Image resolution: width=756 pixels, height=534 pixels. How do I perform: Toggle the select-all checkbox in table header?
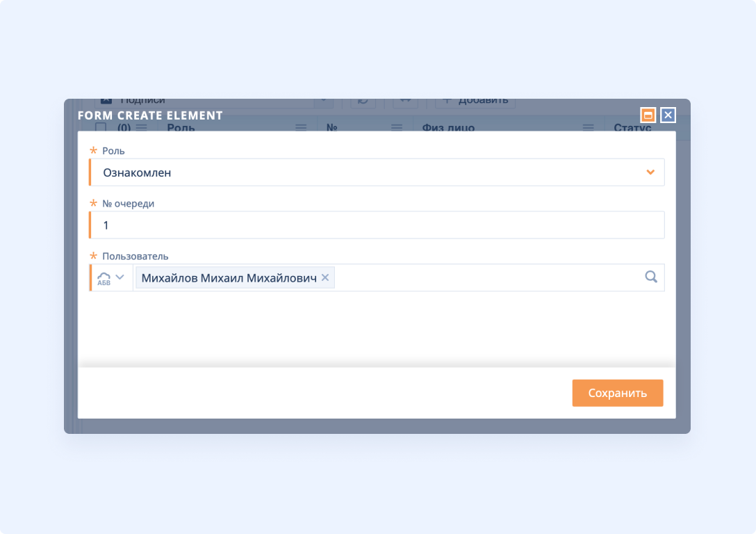pyautogui.click(x=101, y=127)
